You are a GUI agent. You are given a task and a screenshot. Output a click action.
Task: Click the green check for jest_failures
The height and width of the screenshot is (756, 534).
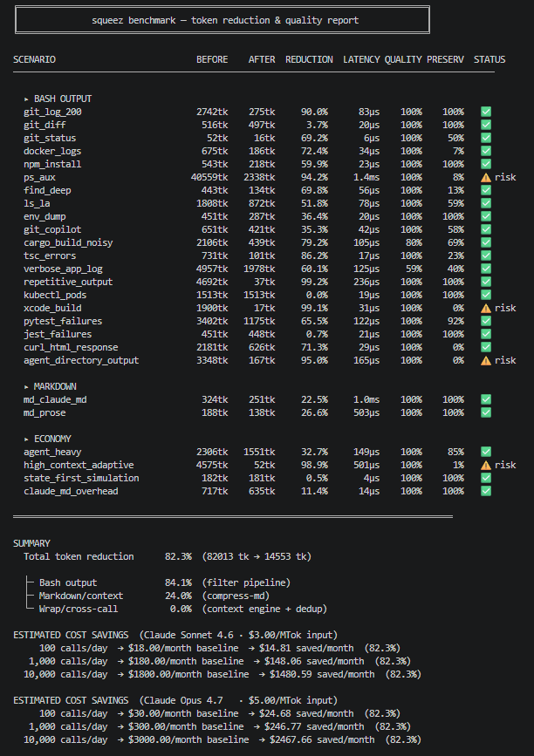[486, 334]
